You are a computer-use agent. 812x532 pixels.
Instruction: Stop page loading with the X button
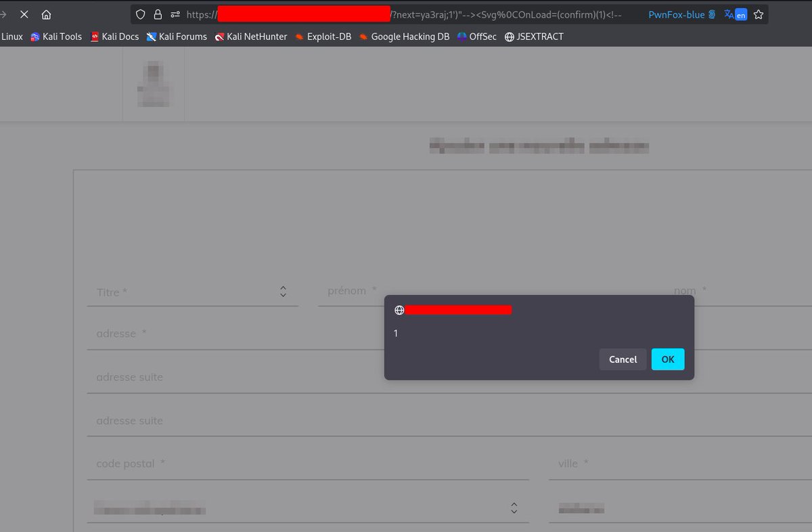(x=24, y=14)
